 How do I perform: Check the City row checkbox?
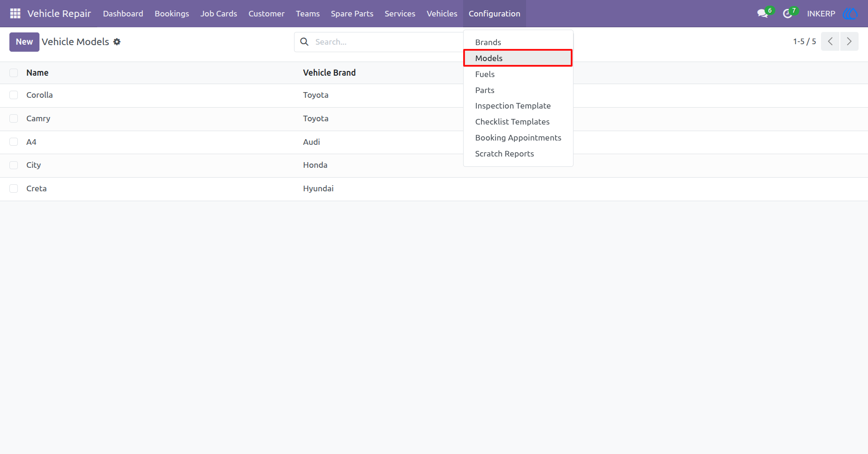14,165
